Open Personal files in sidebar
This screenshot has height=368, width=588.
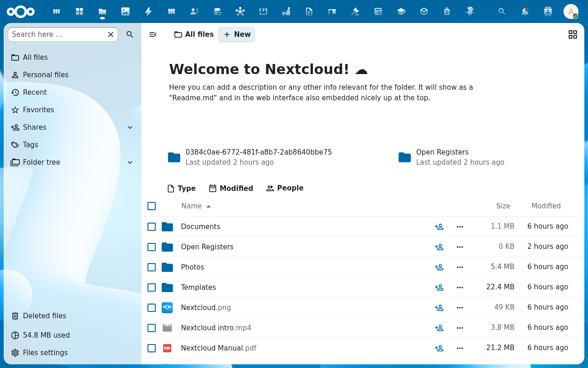pyautogui.click(x=72, y=75)
